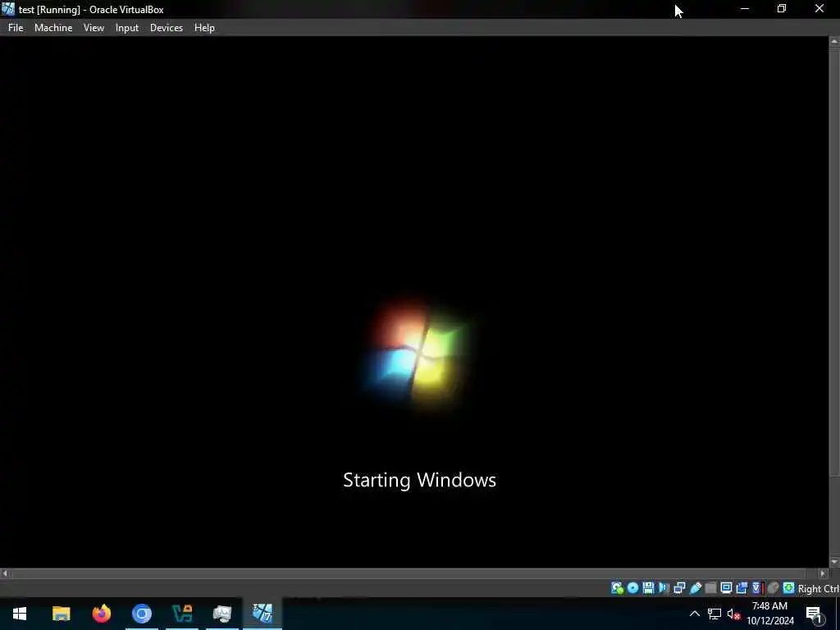
Task: Click the Right Ctrl host key indicator
Action: pos(819,589)
